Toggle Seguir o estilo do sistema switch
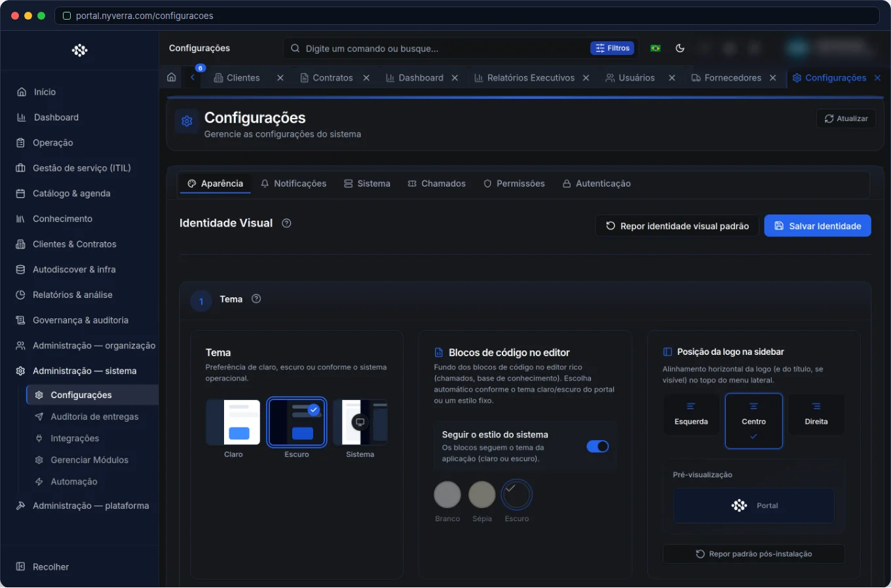Screen dimensions: 891x588 [x=597, y=447]
